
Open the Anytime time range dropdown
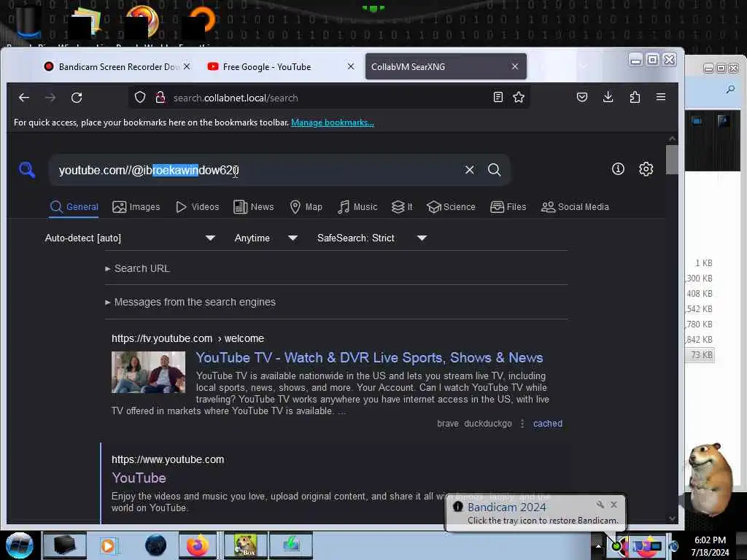266,238
